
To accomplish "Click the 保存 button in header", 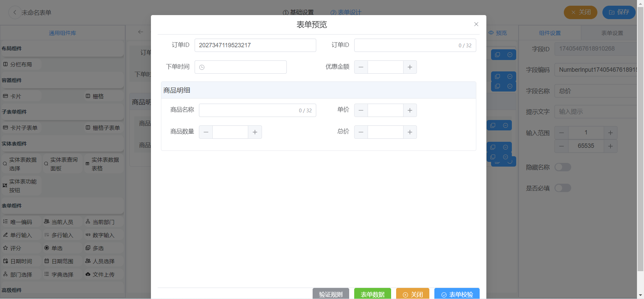I will (619, 12).
